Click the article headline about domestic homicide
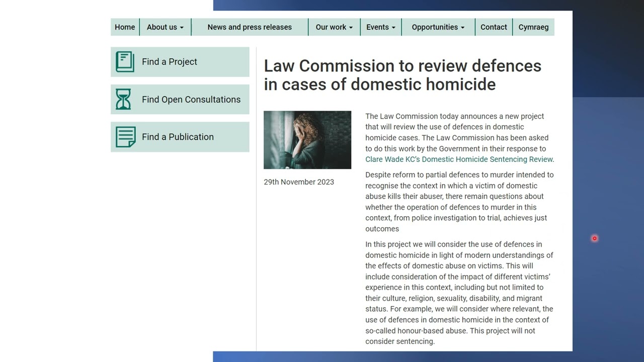 403,75
